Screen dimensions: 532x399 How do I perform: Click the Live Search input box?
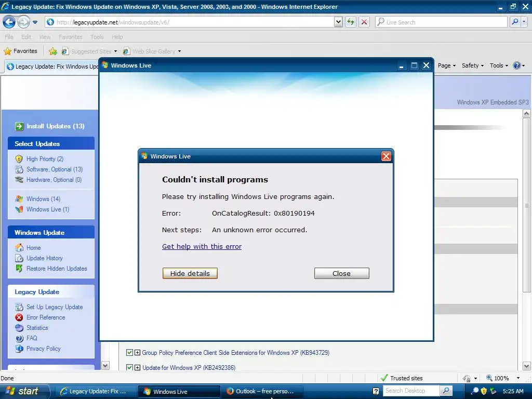tap(442, 22)
